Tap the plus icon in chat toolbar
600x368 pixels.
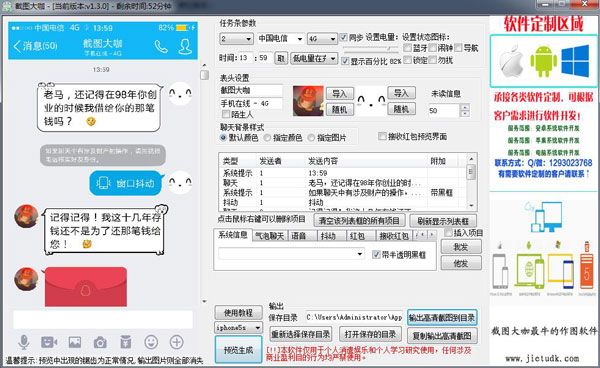click(x=176, y=342)
